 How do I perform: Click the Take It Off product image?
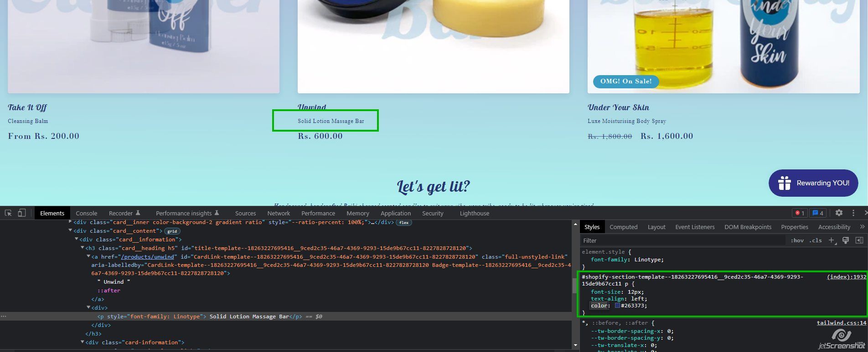point(144,46)
